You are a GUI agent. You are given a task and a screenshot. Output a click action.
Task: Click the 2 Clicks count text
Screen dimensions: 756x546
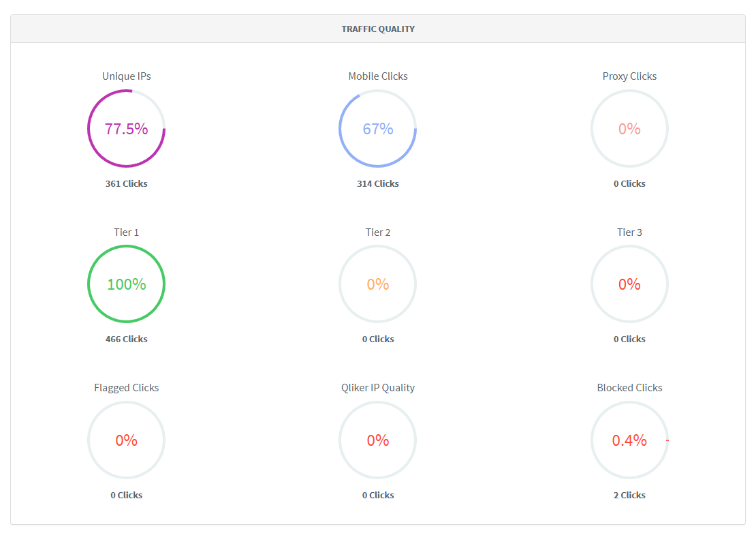[629, 495]
